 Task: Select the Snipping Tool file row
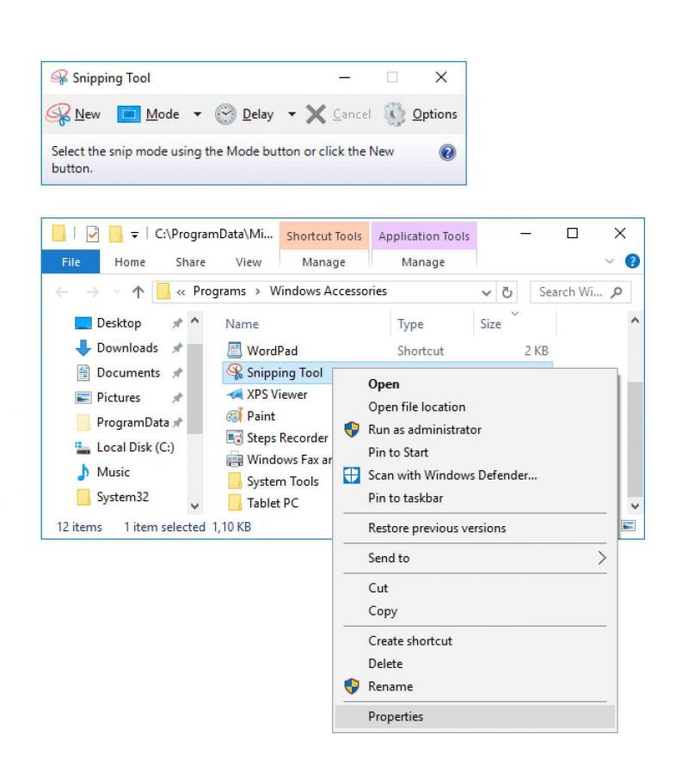[278, 372]
